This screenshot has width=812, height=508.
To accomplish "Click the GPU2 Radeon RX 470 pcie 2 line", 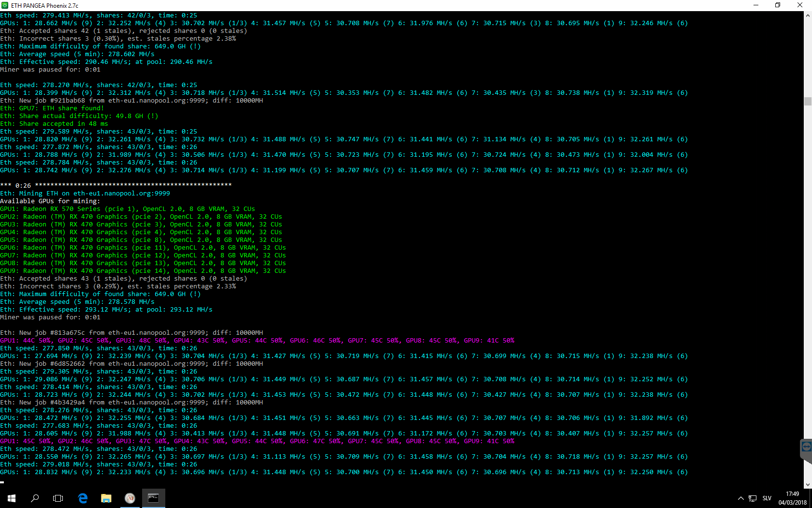I will click(141, 217).
